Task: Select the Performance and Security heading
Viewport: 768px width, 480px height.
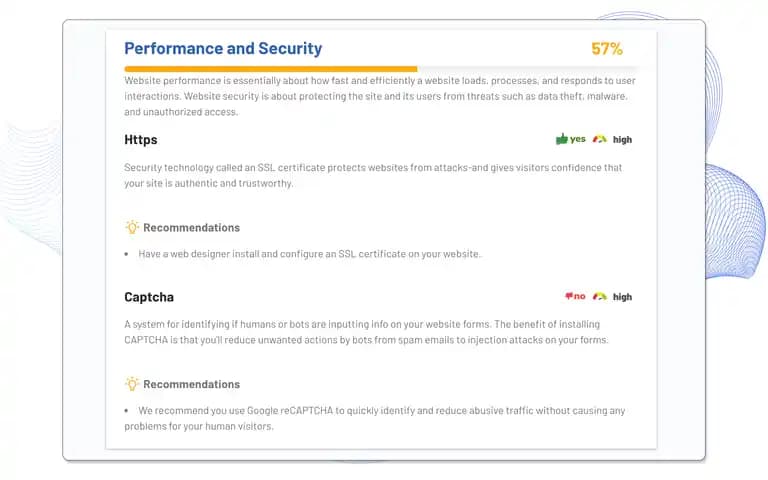Action: coord(223,48)
